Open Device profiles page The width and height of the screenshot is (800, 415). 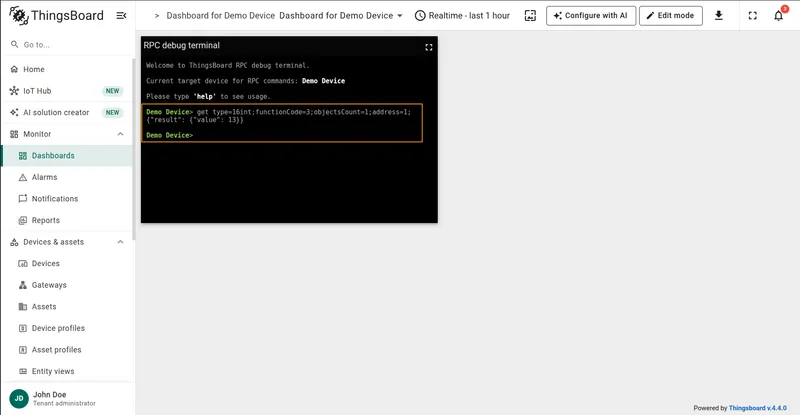point(67,328)
